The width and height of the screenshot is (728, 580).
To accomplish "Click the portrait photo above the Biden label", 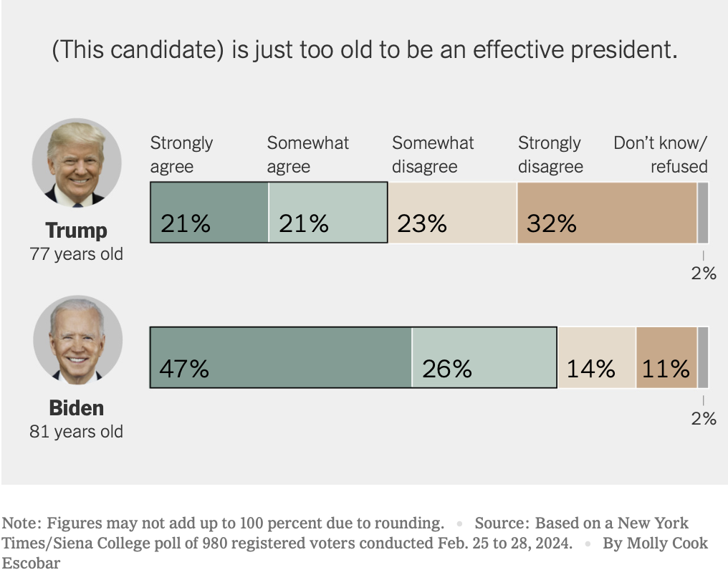I will coord(77,340).
